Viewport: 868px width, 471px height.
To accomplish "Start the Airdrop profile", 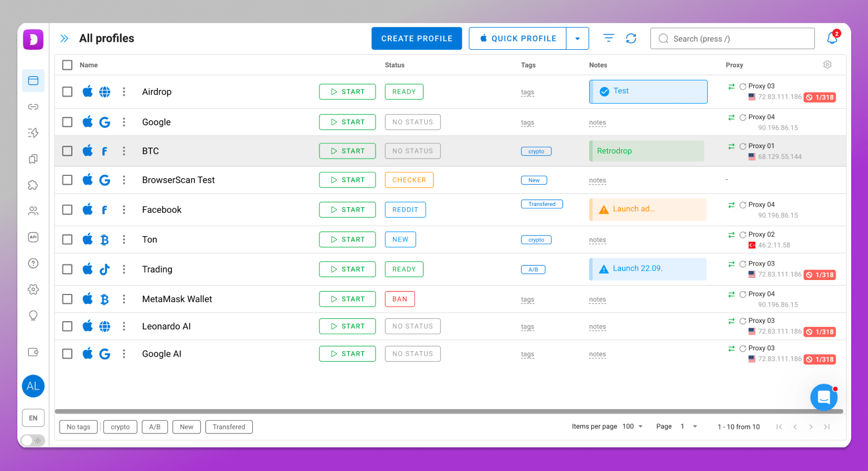I will click(x=347, y=91).
